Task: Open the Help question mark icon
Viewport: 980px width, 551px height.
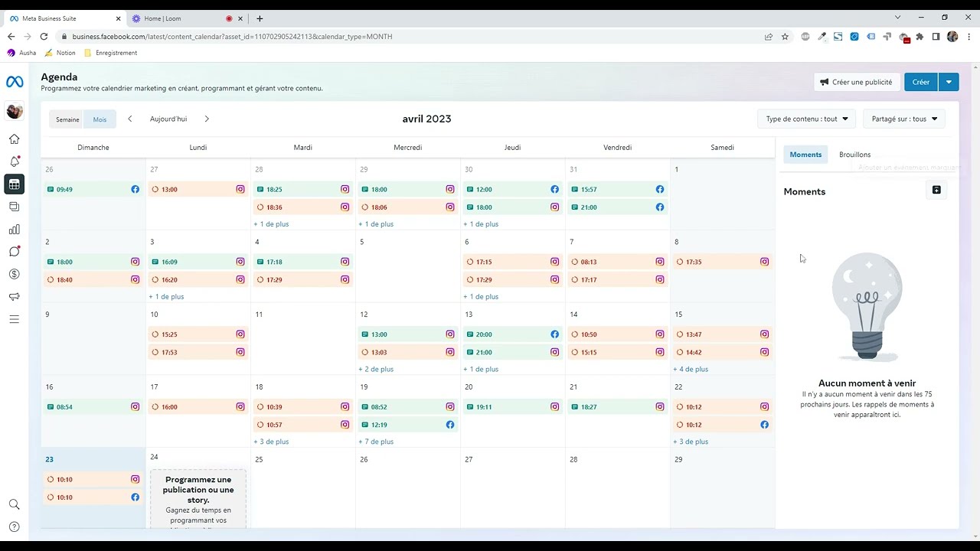Action: point(14,527)
